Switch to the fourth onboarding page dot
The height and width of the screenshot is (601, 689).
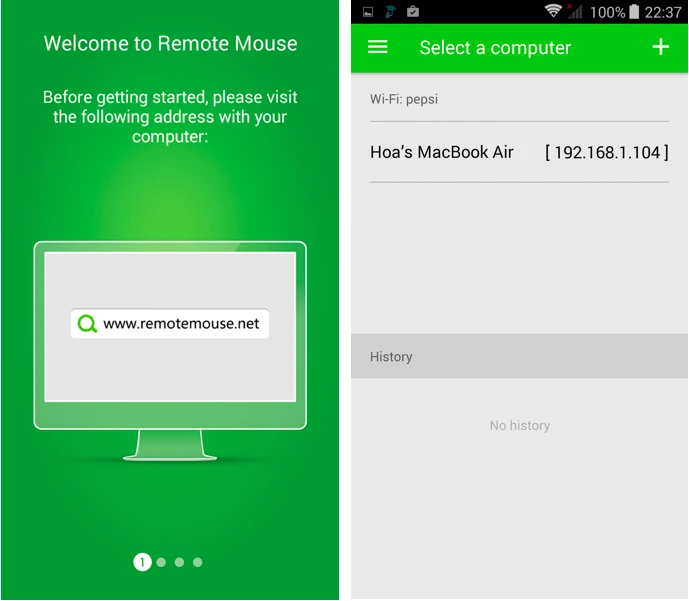coord(198,562)
